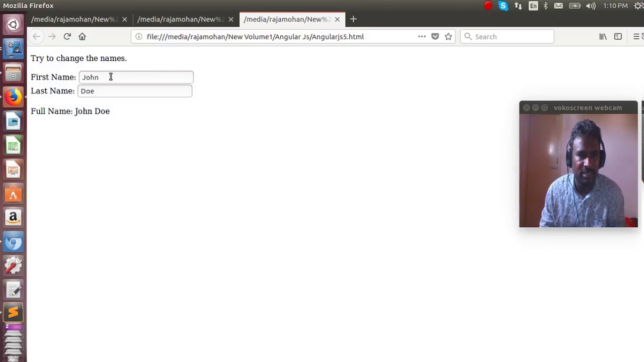
Task: Close the second rajamohan tab
Action: pos(231,19)
